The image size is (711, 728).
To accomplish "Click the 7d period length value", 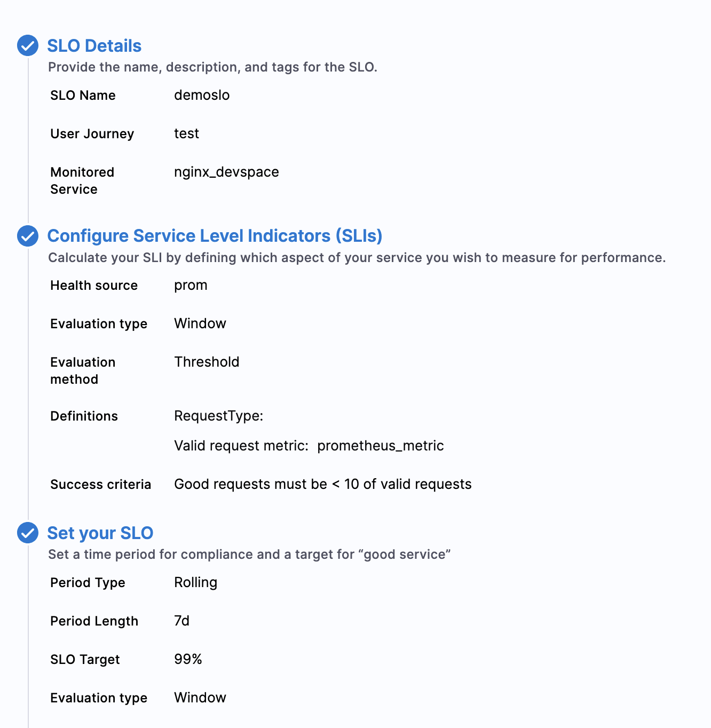I will pos(181,621).
